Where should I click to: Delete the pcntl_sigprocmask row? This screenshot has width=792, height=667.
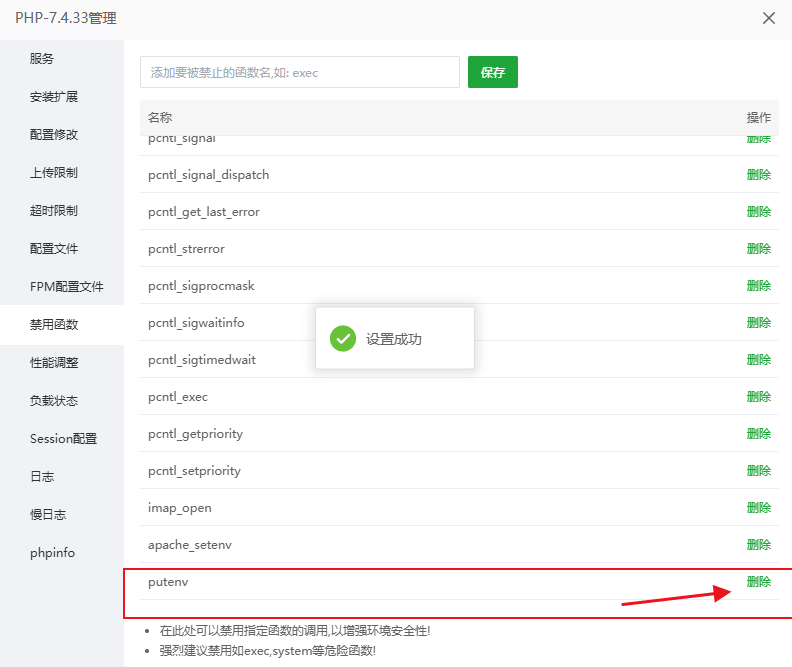point(759,286)
